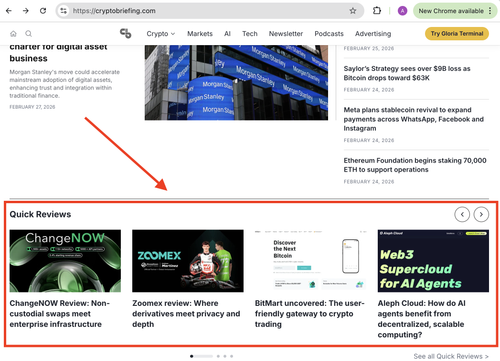The width and height of the screenshot is (500, 361).
Task: Click Try Gloria Terminal button
Action: pos(457,33)
